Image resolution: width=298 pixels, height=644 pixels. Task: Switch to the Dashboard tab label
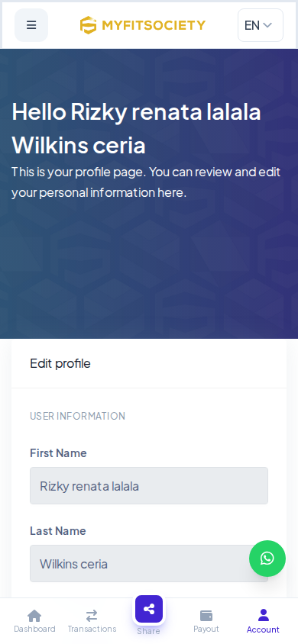coord(34,629)
